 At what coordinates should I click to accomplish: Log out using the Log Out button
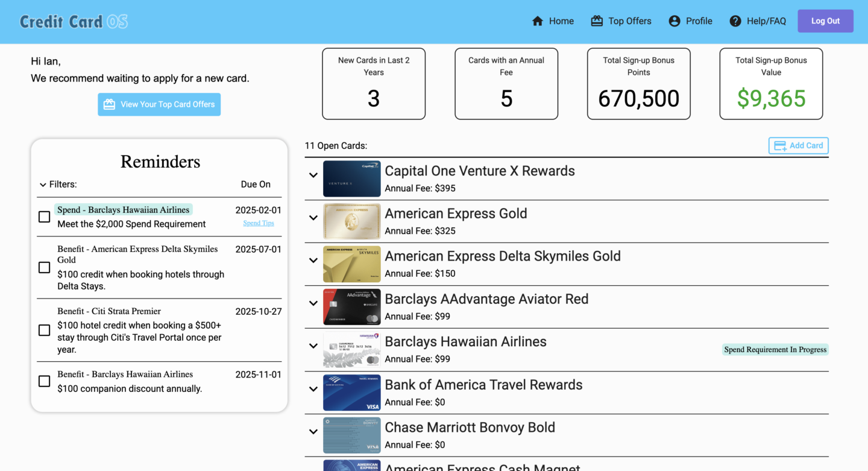825,21
